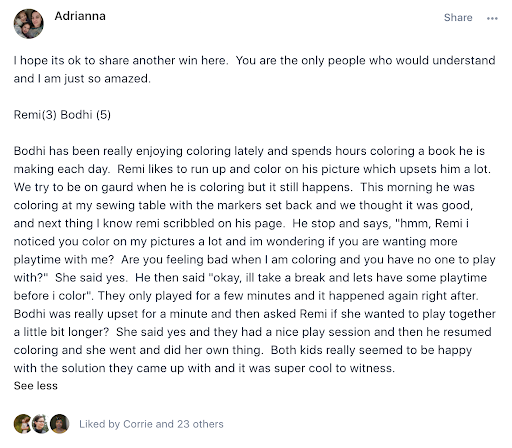512x448 pixels.
Task: Open Corrie's profile from the likes line
Action: pos(138,424)
